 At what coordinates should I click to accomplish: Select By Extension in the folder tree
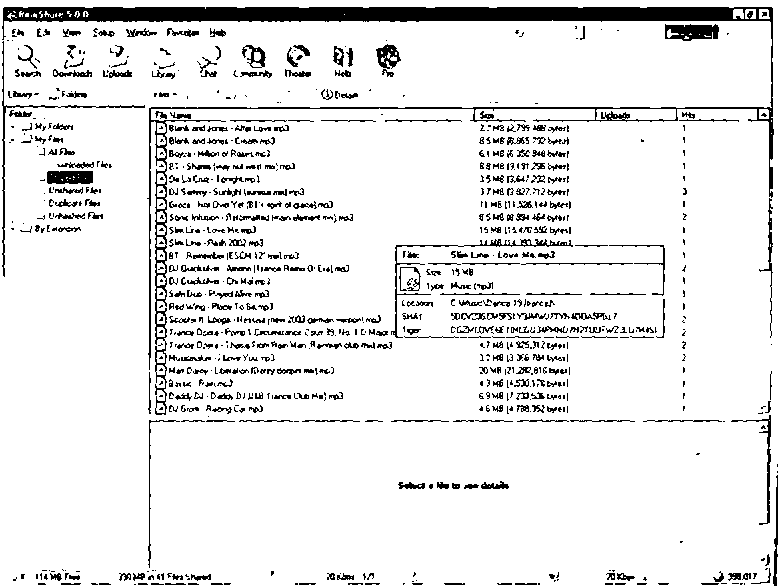(x=58, y=229)
